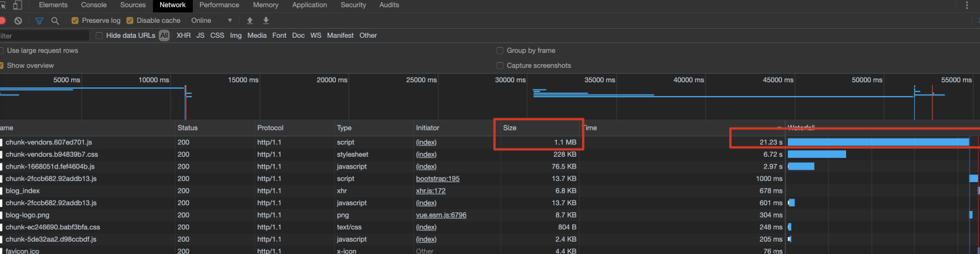Open the Online throttling dropdown

point(211,21)
